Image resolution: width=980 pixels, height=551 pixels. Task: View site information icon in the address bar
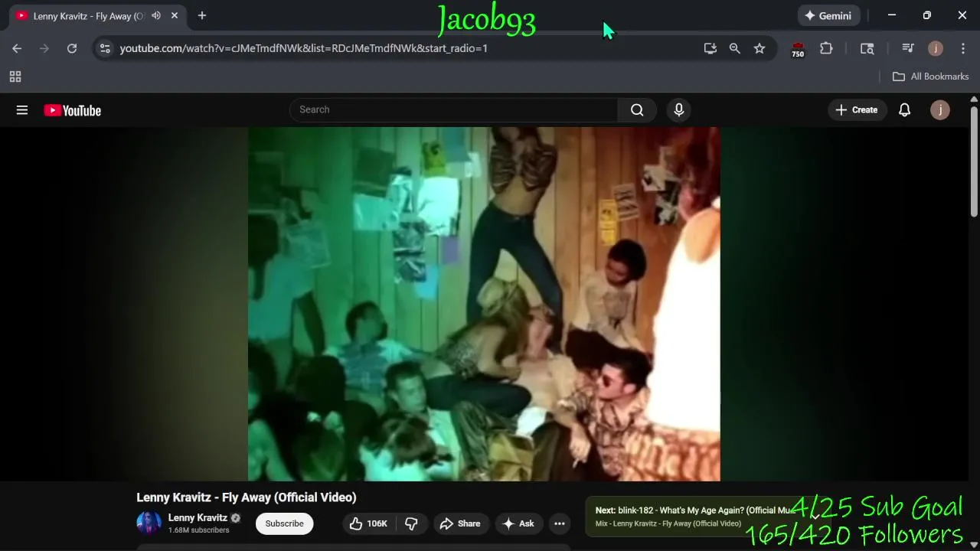[105, 48]
